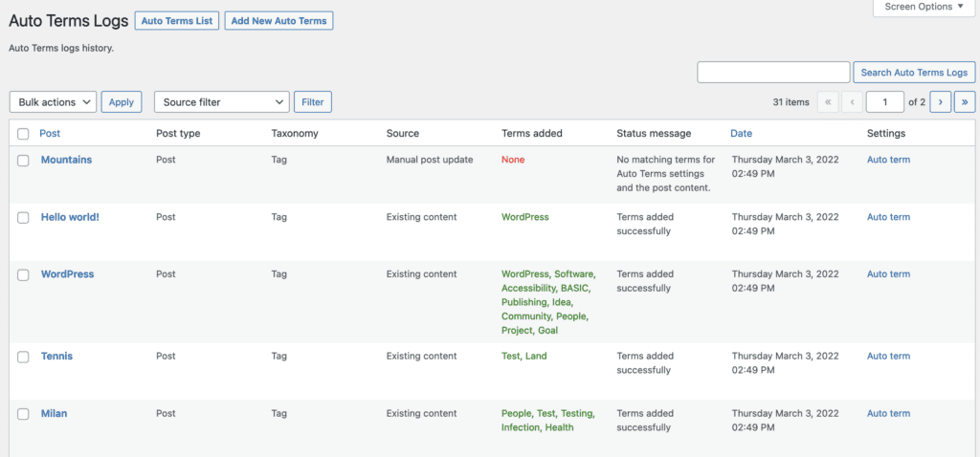The image size is (980, 457).
Task: Open the Auto Terms List page
Action: click(177, 21)
